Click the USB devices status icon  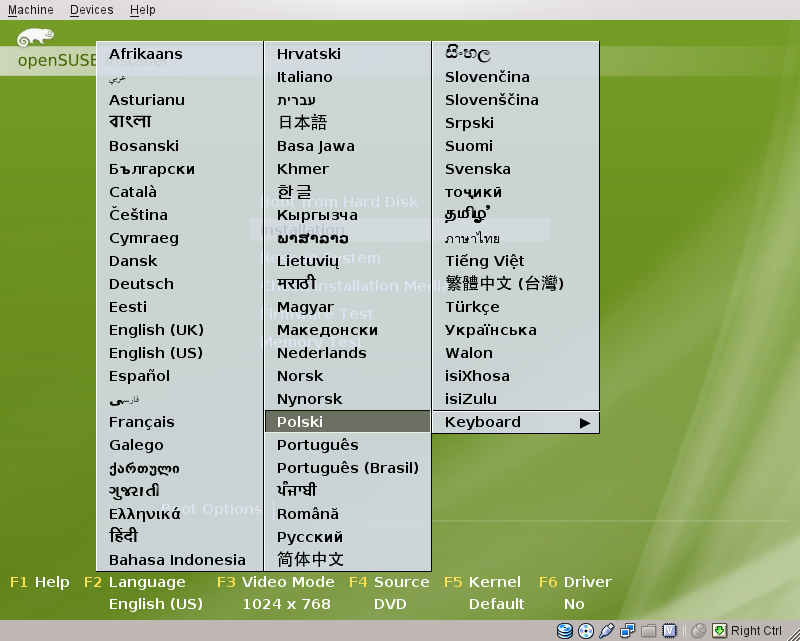607,631
